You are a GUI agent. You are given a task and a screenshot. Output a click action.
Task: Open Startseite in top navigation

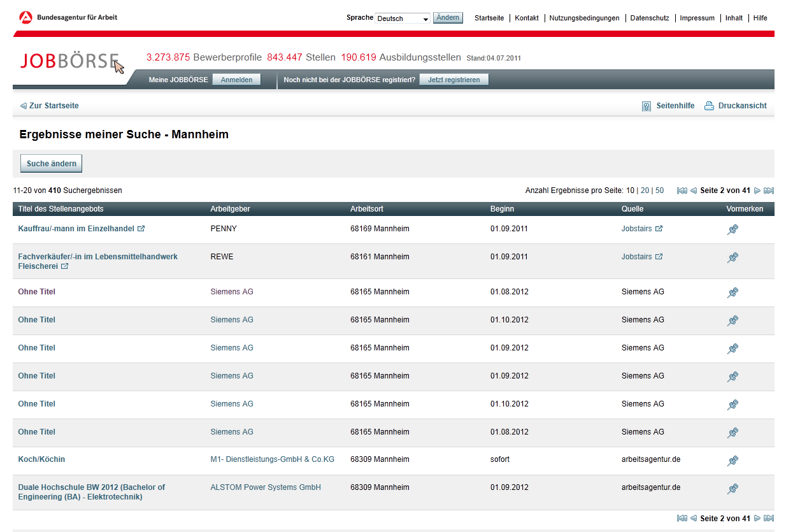(x=489, y=18)
